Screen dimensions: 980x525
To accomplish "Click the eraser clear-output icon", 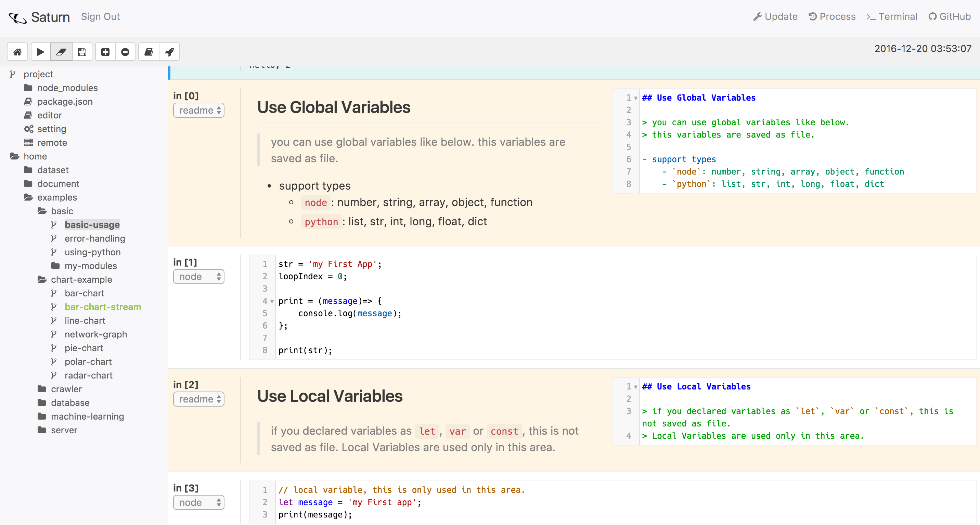I will tap(61, 52).
